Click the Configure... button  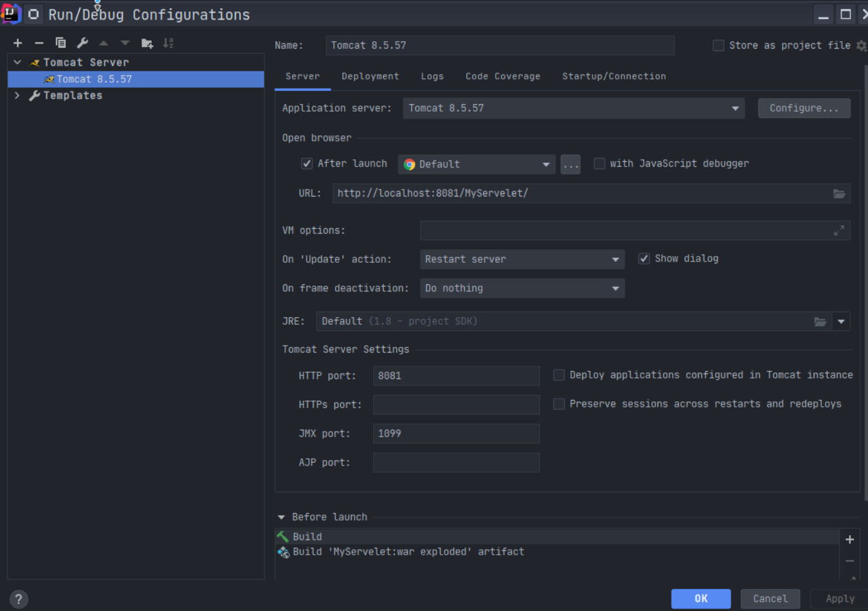click(804, 108)
